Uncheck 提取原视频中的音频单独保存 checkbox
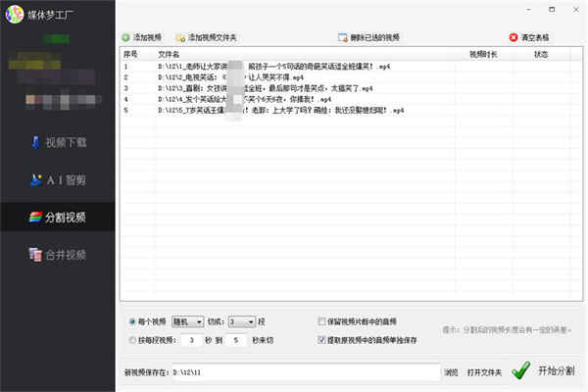 pos(321,340)
